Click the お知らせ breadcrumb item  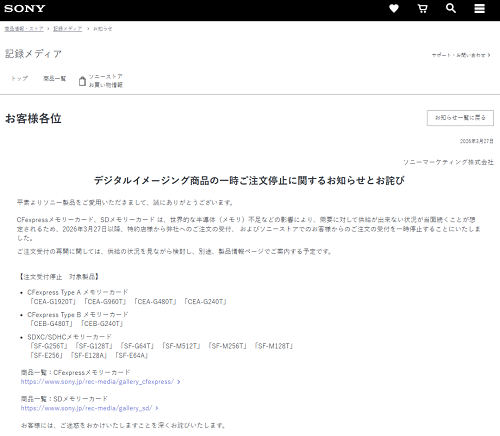point(103,29)
